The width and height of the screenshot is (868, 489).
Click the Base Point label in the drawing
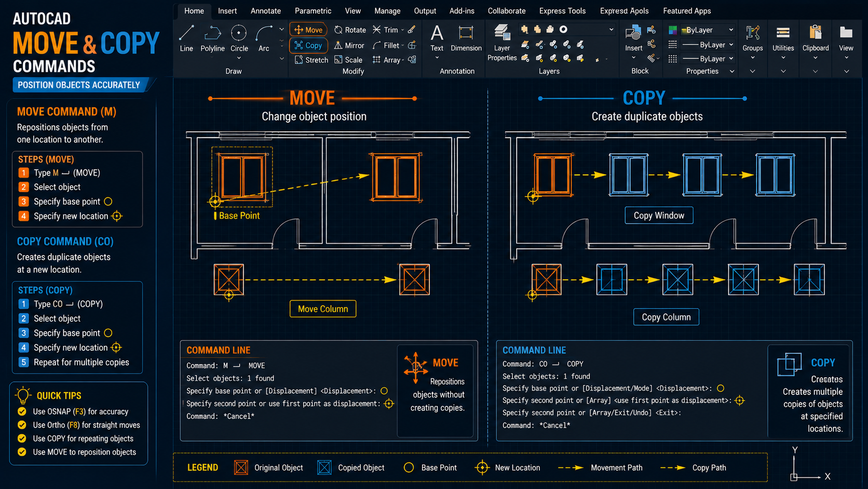click(x=239, y=216)
